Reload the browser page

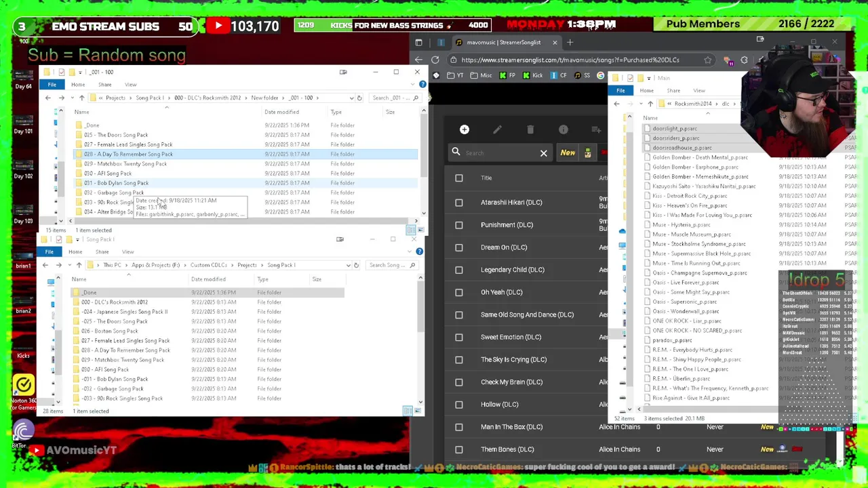pyautogui.click(x=435, y=60)
